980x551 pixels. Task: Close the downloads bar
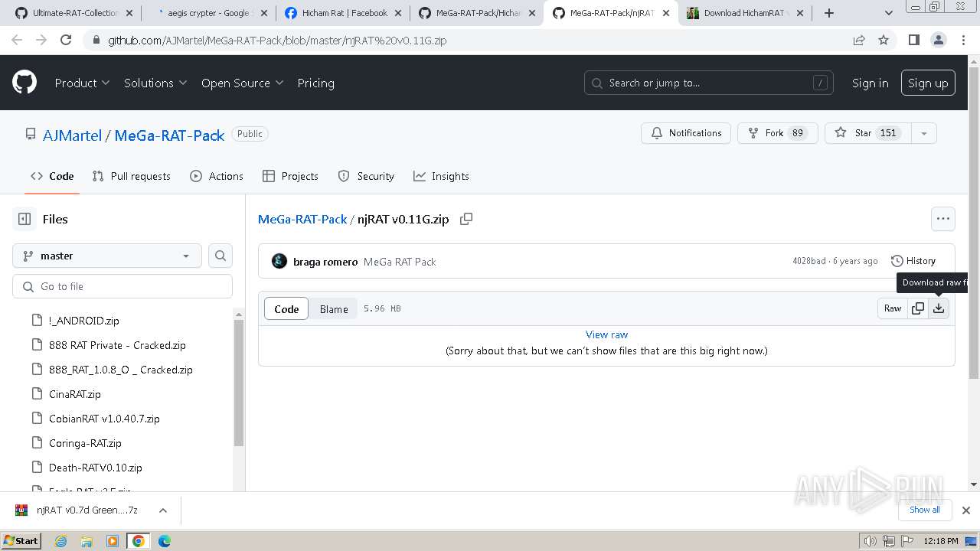click(966, 510)
